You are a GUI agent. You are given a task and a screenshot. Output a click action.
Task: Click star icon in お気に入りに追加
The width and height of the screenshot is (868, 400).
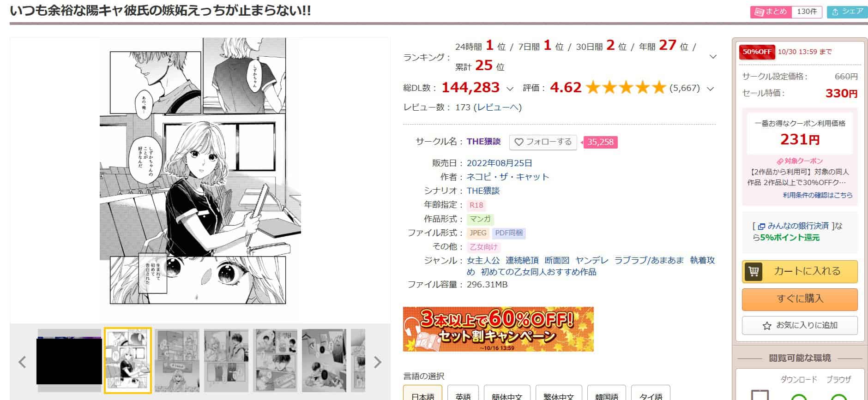pyautogui.click(x=767, y=326)
